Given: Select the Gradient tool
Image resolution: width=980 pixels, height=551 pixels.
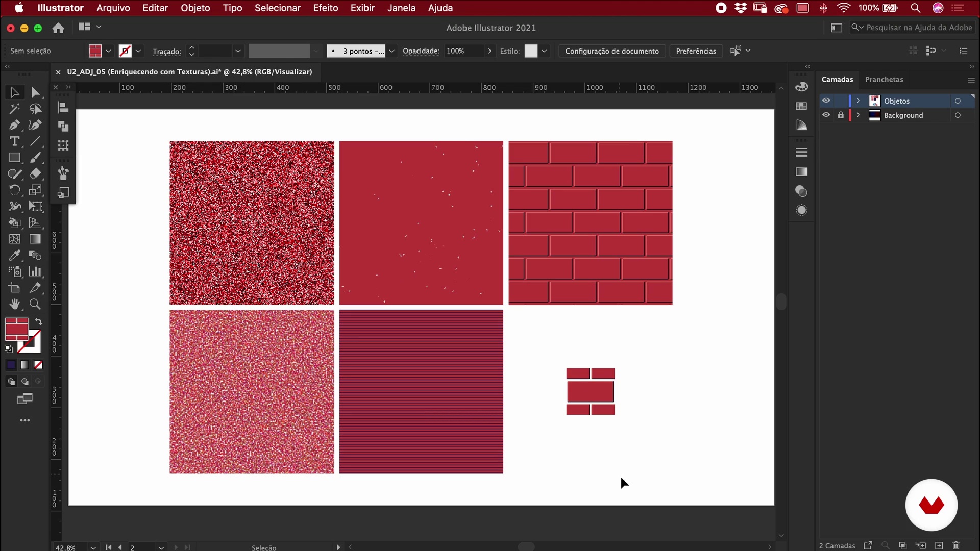Looking at the screenshot, I should (35, 239).
